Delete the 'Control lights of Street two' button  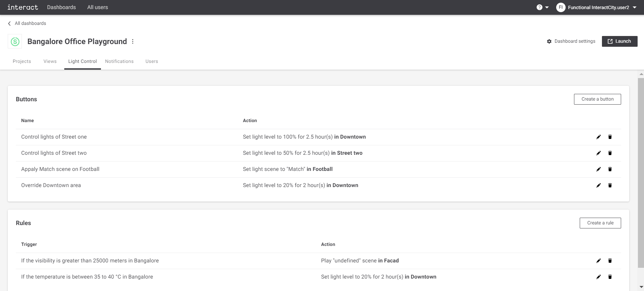pos(610,153)
